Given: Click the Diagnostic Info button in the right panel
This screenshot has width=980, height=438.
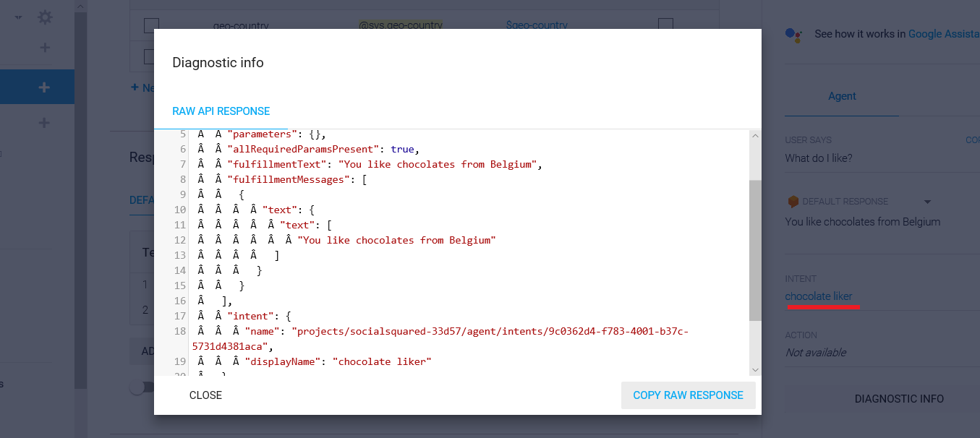Looking at the screenshot, I should point(899,399).
